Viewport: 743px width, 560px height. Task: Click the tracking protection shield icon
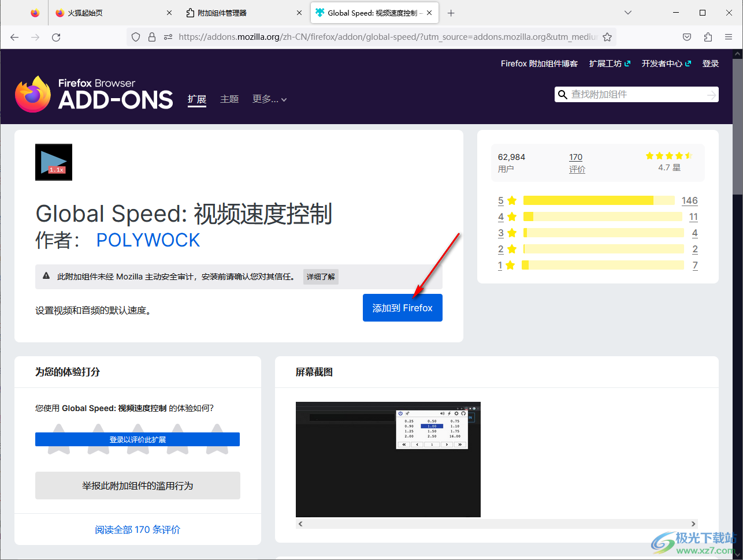pyautogui.click(x=136, y=37)
